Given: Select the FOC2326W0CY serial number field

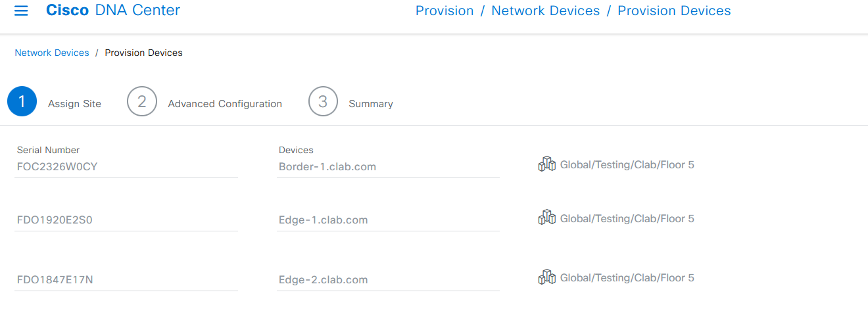Looking at the screenshot, I should coord(126,167).
